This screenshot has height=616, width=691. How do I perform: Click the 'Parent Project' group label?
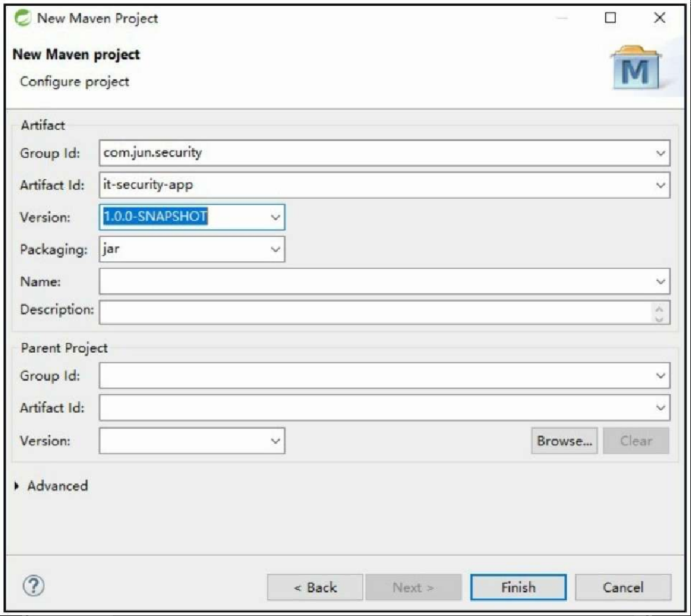click(x=64, y=348)
